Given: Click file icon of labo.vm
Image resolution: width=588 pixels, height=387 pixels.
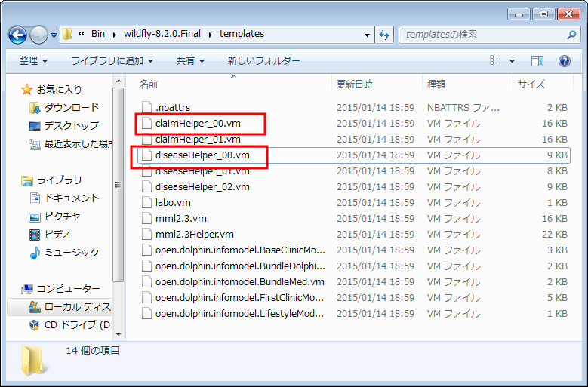Looking at the screenshot, I should click(146, 202).
